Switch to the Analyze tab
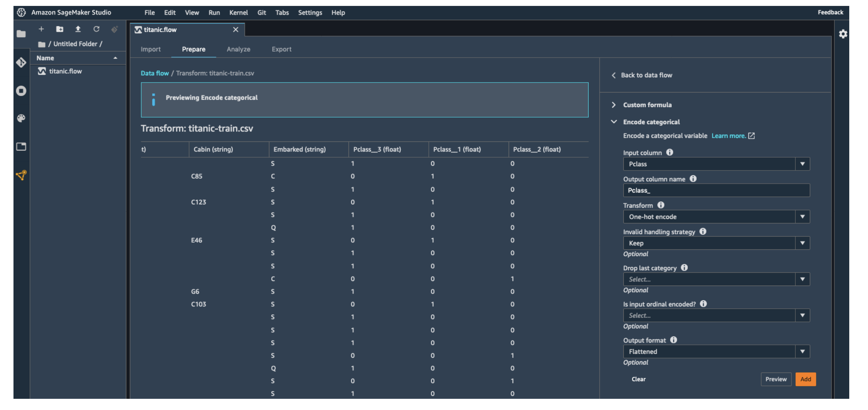The width and height of the screenshot is (868, 410). tap(238, 49)
